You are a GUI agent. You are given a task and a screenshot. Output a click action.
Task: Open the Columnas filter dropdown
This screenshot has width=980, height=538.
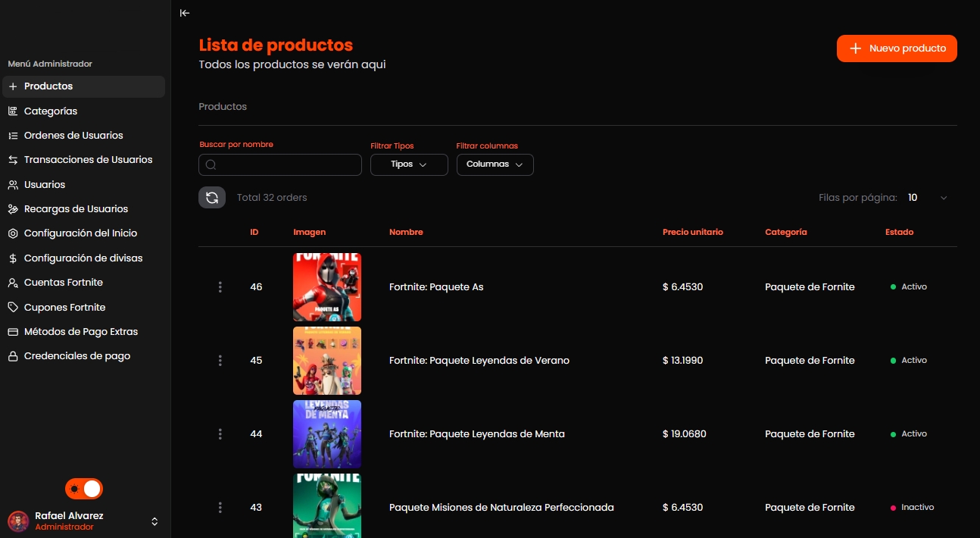[495, 164]
